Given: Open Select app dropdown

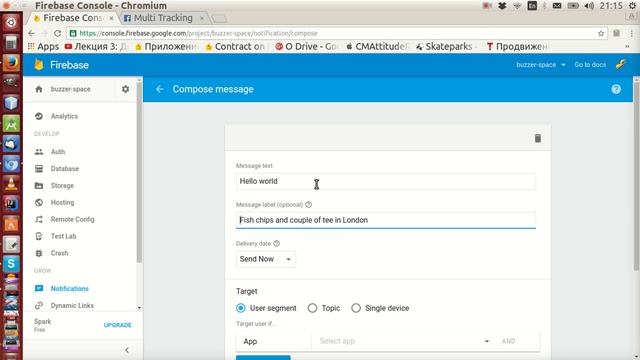Looking at the screenshot, I should click(404, 341).
